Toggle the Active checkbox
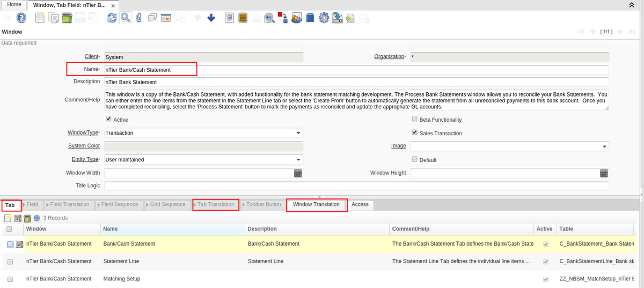 (x=109, y=119)
